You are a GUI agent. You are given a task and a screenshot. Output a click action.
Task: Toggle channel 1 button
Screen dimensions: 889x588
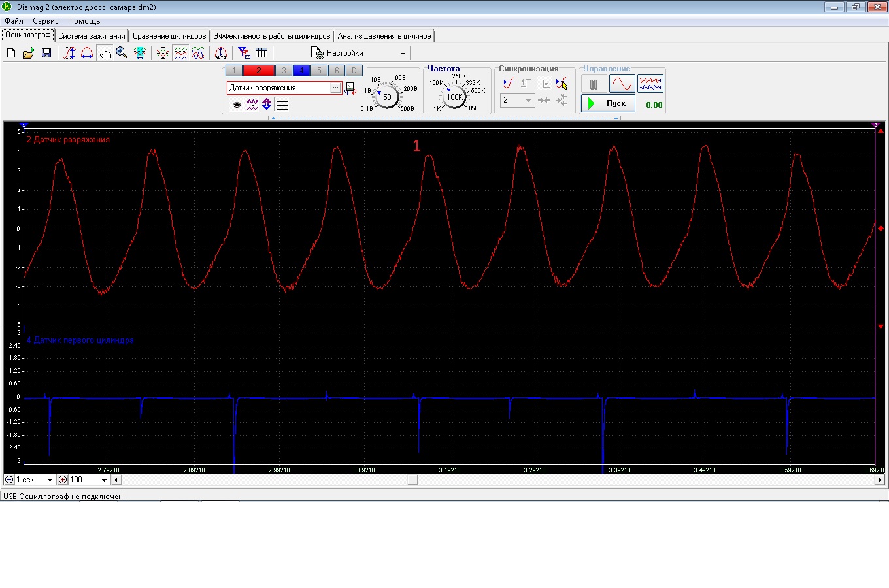click(x=234, y=71)
